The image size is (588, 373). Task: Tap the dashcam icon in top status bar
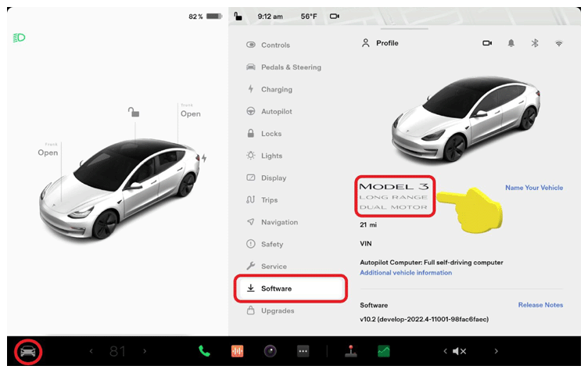point(335,16)
